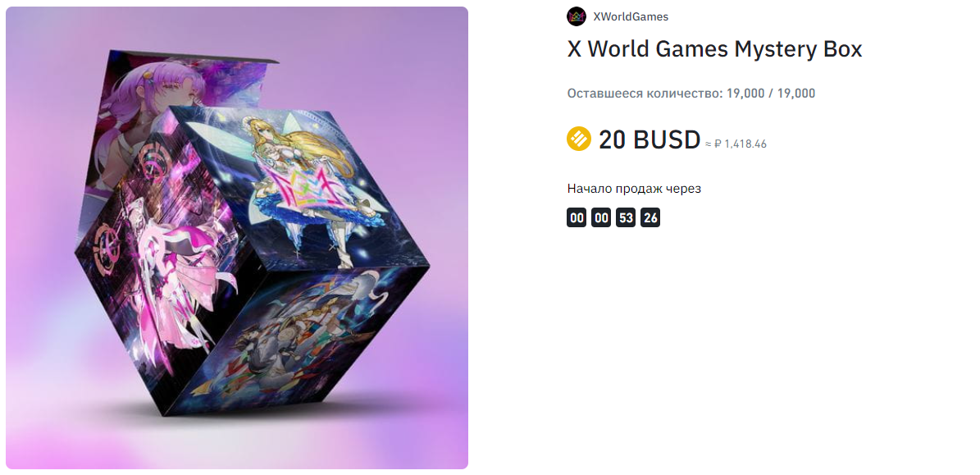The height and width of the screenshot is (475, 980).
Task: Click the 26 seconds countdown box
Action: pos(650,218)
